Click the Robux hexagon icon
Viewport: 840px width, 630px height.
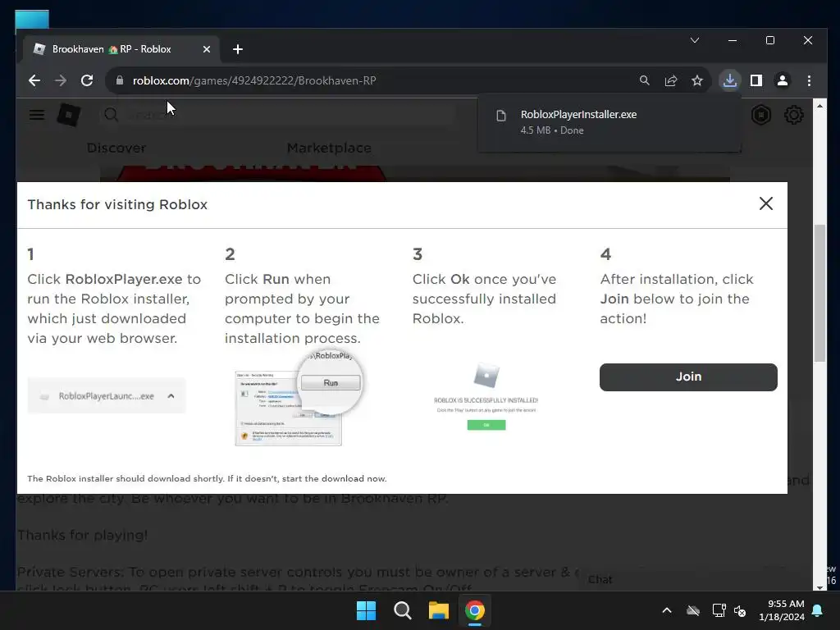pyautogui.click(x=760, y=115)
